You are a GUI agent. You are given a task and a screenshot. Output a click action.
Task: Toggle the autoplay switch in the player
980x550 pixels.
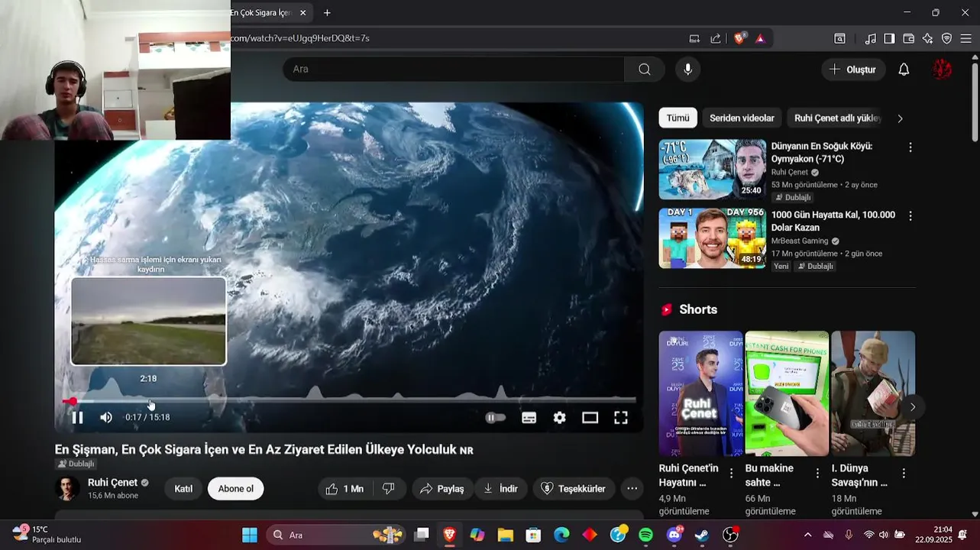pos(495,417)
